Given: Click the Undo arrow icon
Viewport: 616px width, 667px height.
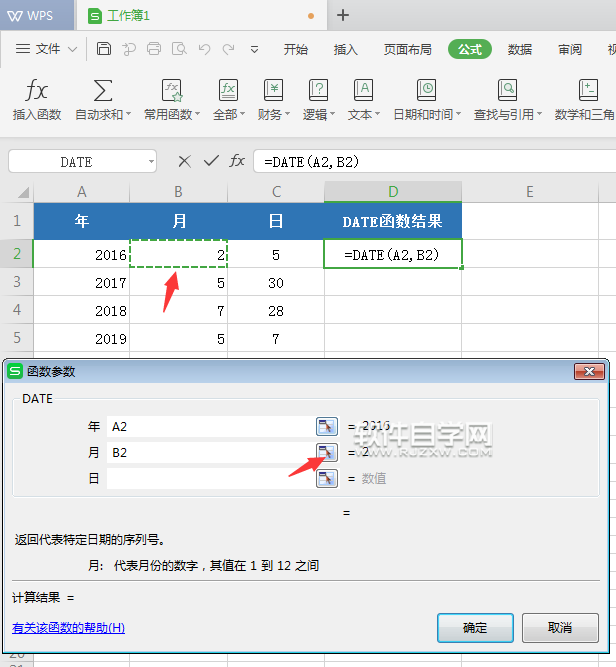Looking at the screenshot, I should (x=205, y=49).
